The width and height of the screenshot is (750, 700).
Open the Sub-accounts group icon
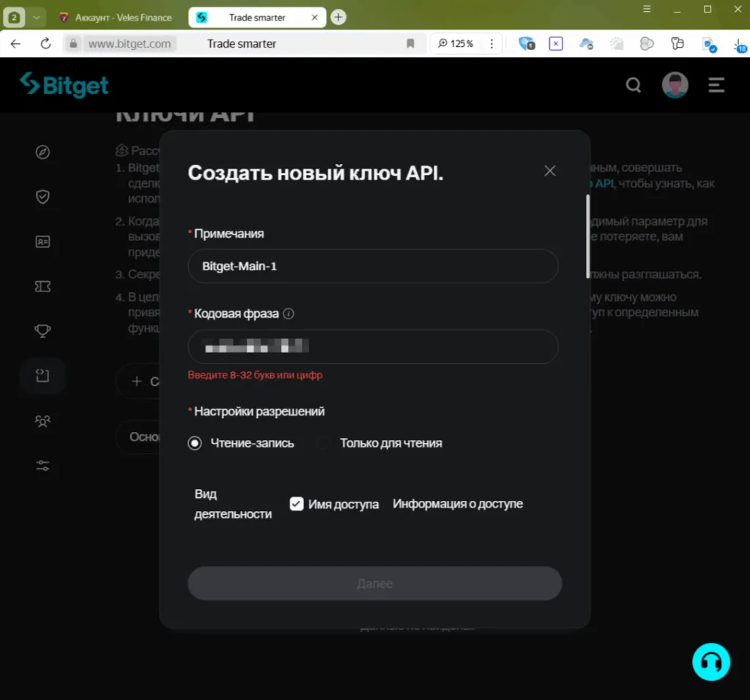42,421
